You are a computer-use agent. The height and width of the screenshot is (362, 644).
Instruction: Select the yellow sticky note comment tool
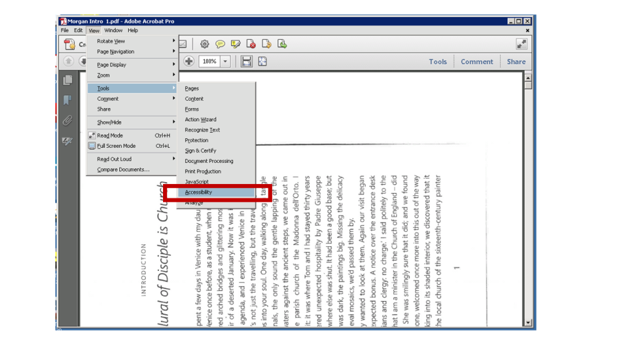pyautogui.click(x=220, y=44)
